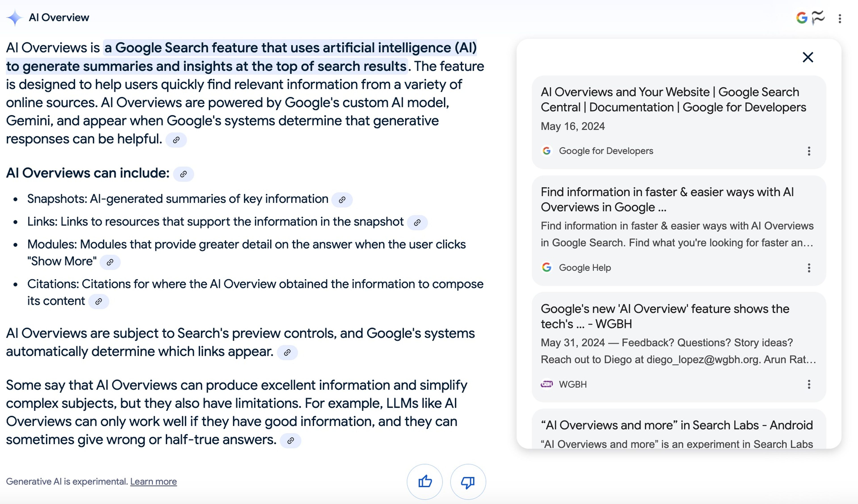Open link chip after "Show More" text

(110, 262)
